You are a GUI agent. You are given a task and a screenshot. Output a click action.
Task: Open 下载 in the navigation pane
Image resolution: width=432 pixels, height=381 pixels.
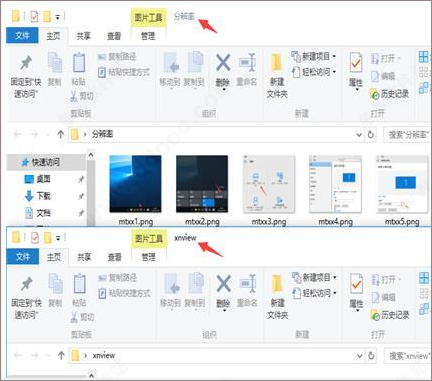click(38, 196)
